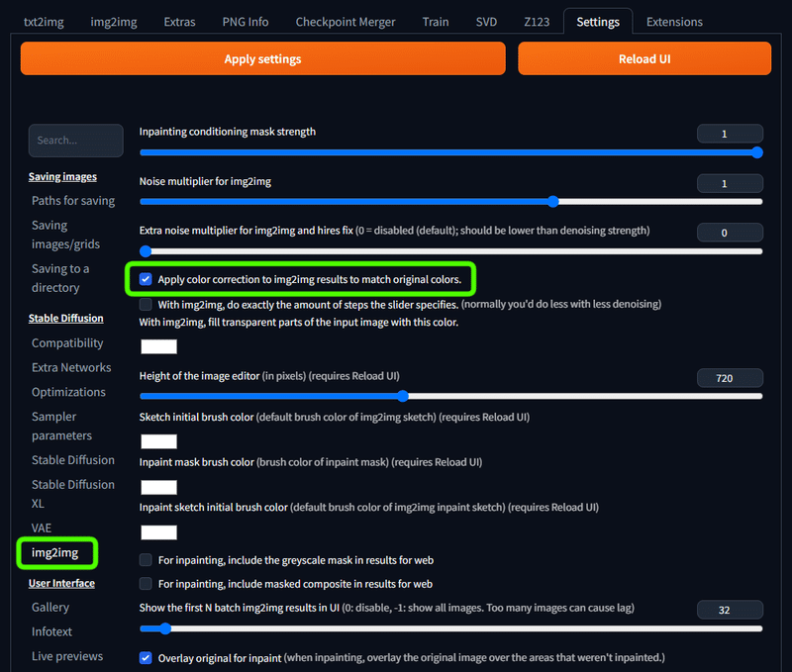Click the image editor height slider
The height and width of the screenshot is (672, 792).
pos(451,396)
